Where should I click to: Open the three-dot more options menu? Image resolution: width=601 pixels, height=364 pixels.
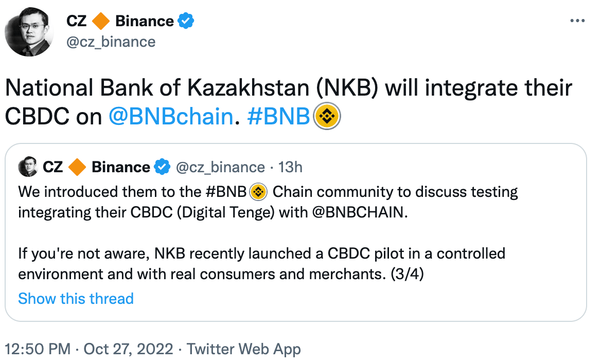click(577, 20)
